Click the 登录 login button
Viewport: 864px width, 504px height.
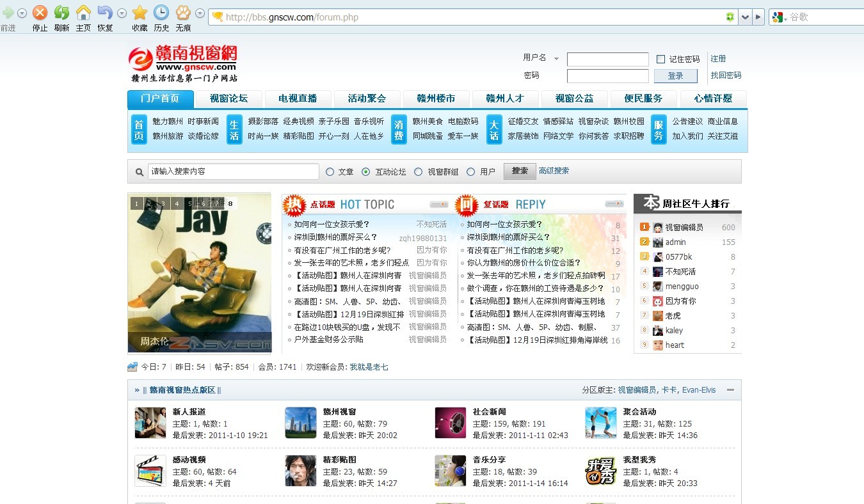[x=676, y=76]
